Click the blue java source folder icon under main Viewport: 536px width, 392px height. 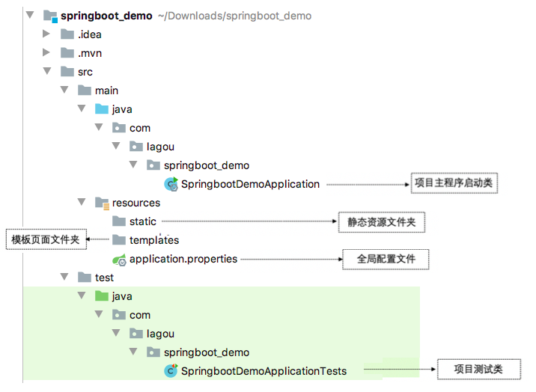[x=102, y=109]
